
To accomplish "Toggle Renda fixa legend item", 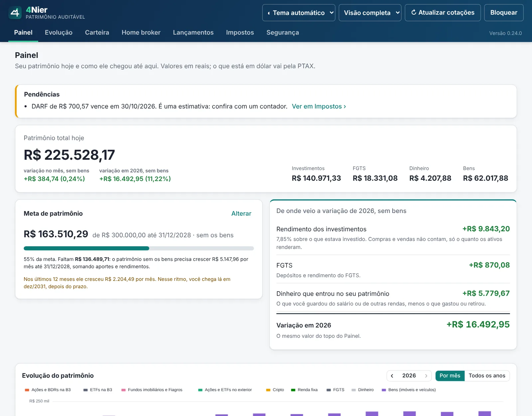I will [x=304, y=390].
